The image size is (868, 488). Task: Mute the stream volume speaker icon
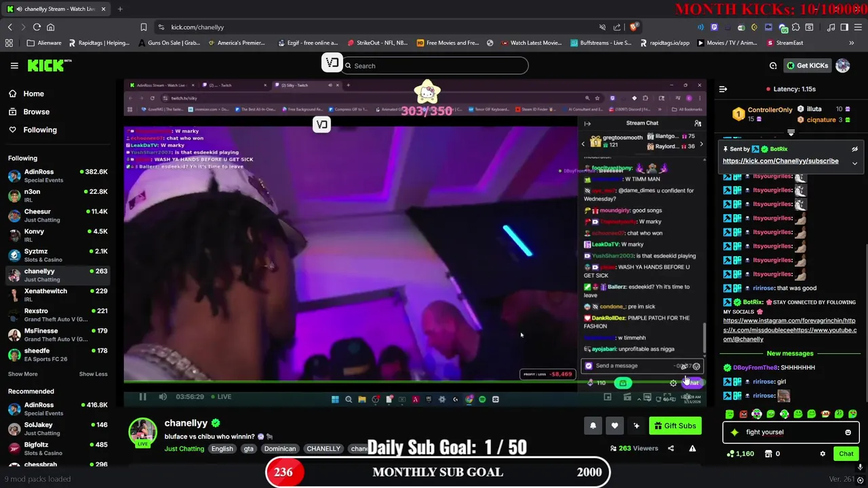coord(163,396)
